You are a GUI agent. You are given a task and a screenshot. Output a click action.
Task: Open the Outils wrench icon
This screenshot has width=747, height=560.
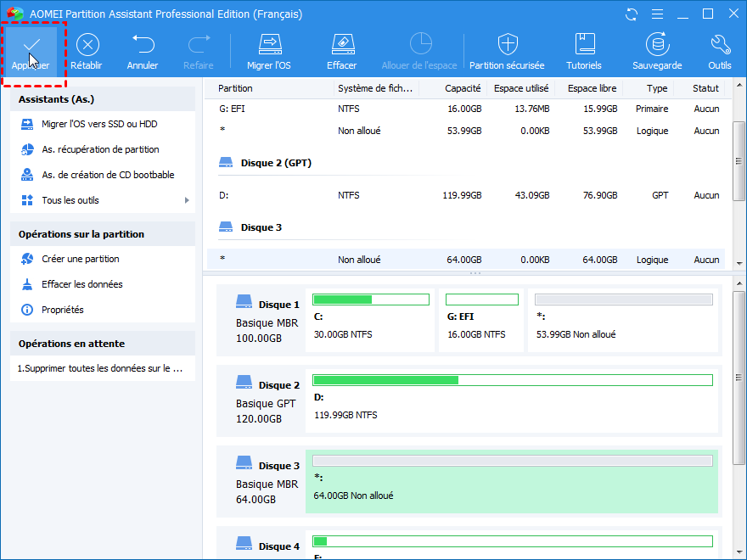coord(719,45)
